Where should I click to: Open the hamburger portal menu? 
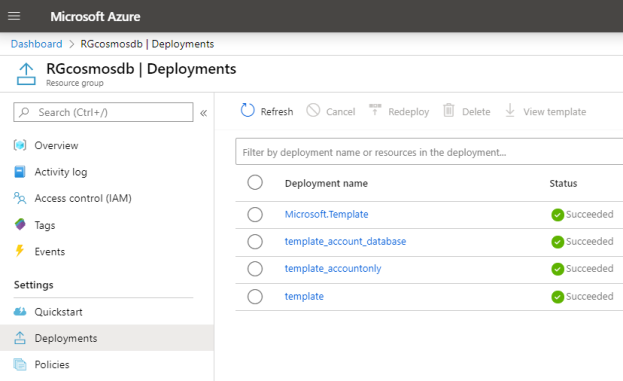point(14,16)
